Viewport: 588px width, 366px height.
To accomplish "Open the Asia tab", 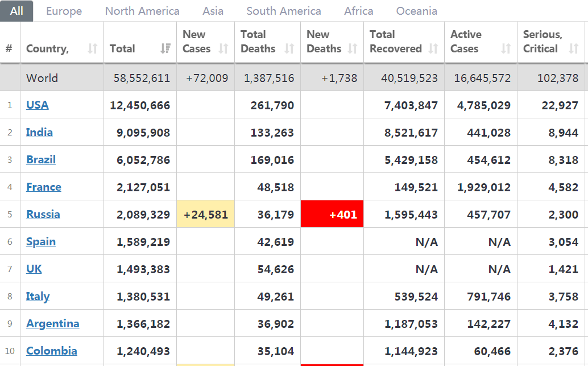I will pyautogui.click(x=213, y=11).
